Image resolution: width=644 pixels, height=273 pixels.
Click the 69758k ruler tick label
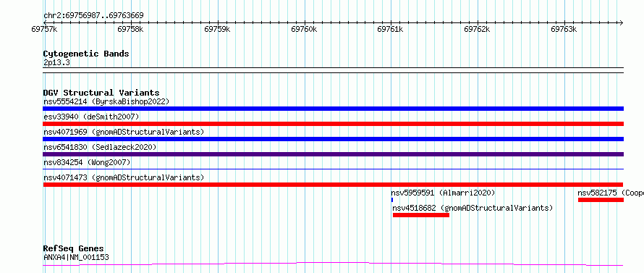pos(130,29)
